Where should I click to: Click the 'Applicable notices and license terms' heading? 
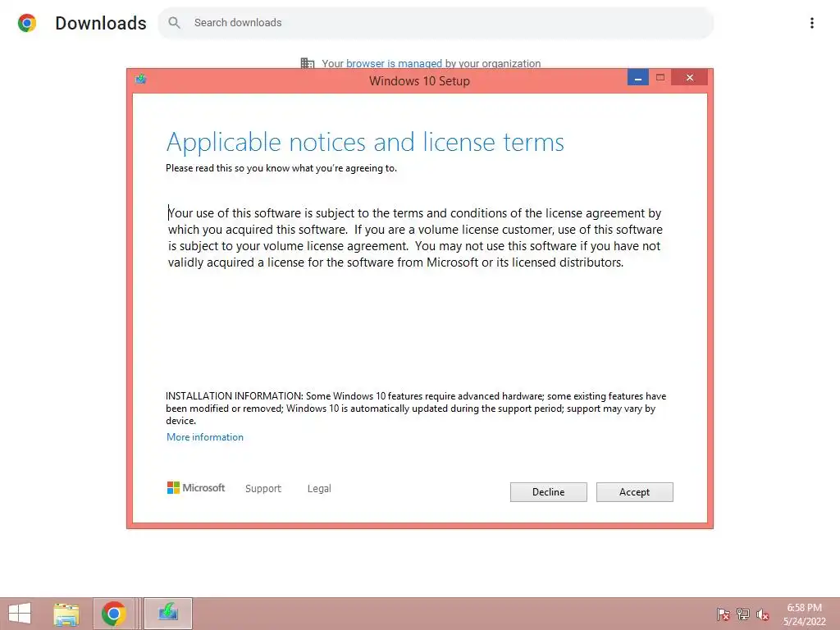365,142
